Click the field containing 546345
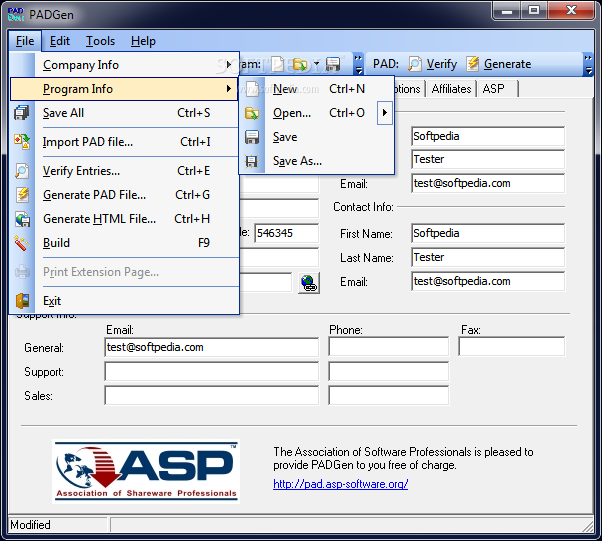The height and width of the screenshot is (541, 602). click(x=286, y=233)
